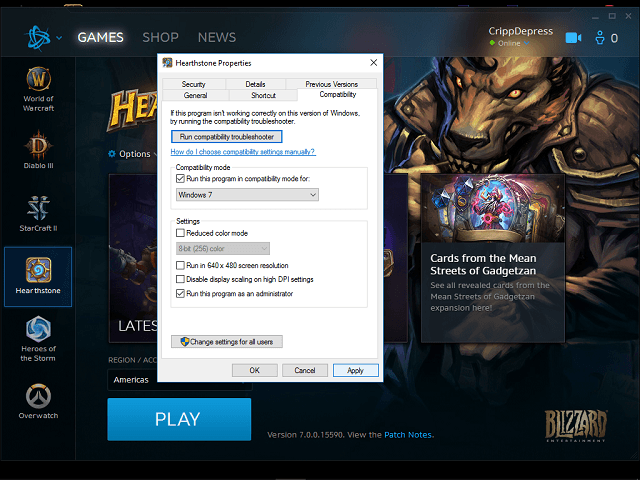Open the Patch Notes link

click(408, 435)
